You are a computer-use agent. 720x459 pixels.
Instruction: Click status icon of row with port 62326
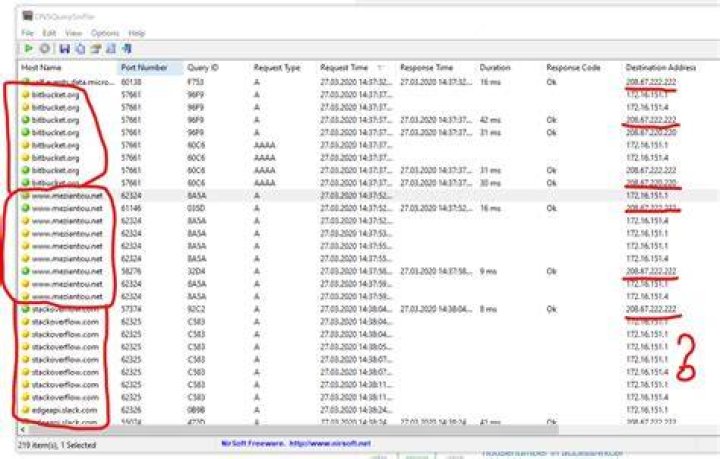26,410
